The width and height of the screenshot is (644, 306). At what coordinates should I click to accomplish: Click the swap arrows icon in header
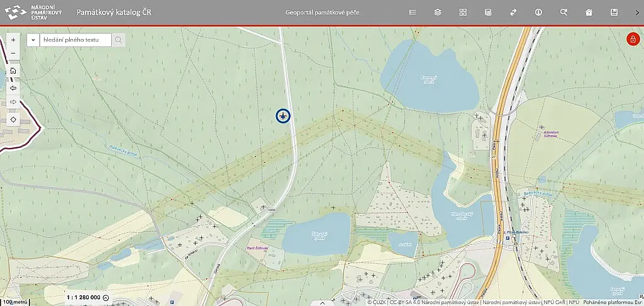(513, 13)
